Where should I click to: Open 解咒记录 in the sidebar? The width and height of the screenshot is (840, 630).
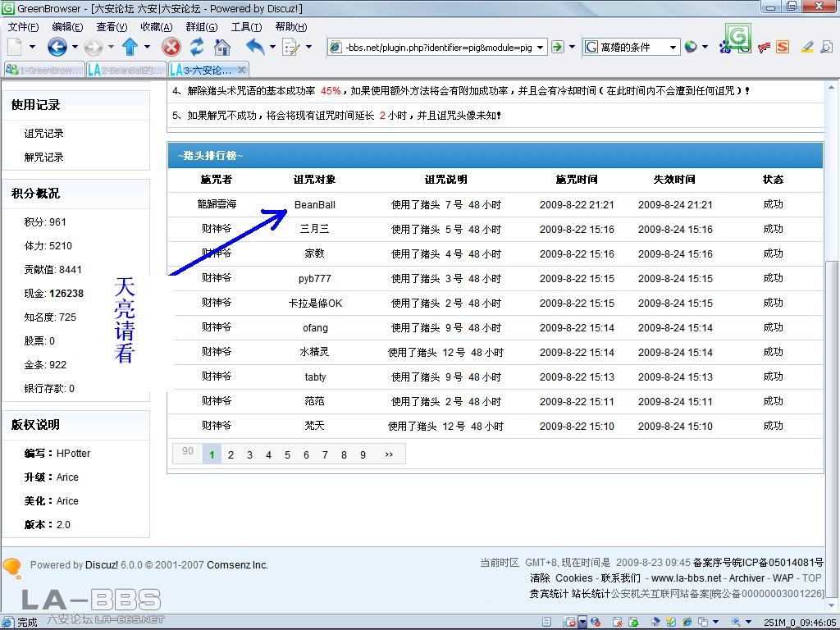click(x=44, y=157)
